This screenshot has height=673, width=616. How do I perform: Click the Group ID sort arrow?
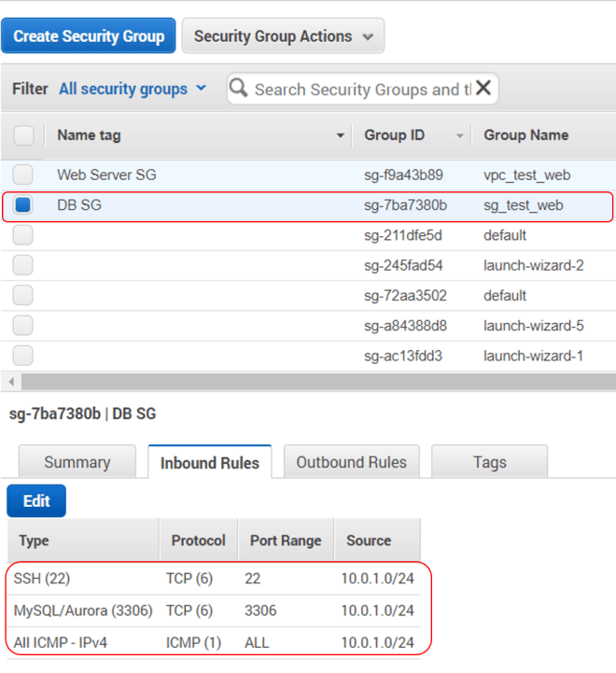[459, 136]
